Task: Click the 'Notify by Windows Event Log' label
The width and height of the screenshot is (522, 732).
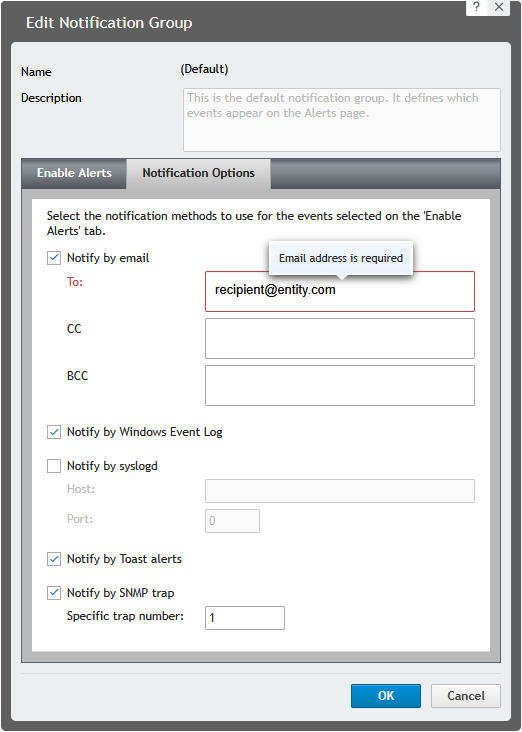Action: point(145,432)
